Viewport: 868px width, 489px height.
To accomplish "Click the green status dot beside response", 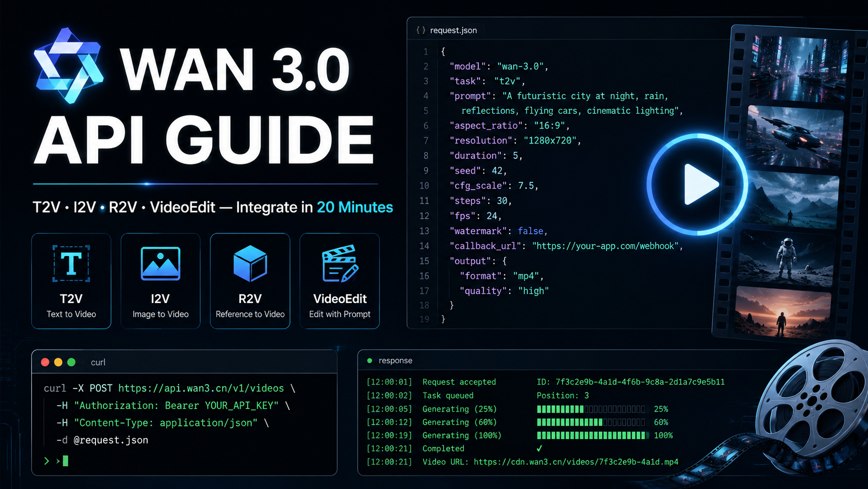I will click(370, 361).
